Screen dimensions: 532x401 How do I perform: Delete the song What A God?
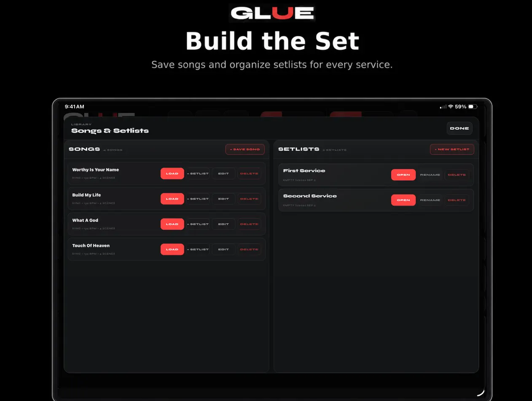(x=249, y=224)
